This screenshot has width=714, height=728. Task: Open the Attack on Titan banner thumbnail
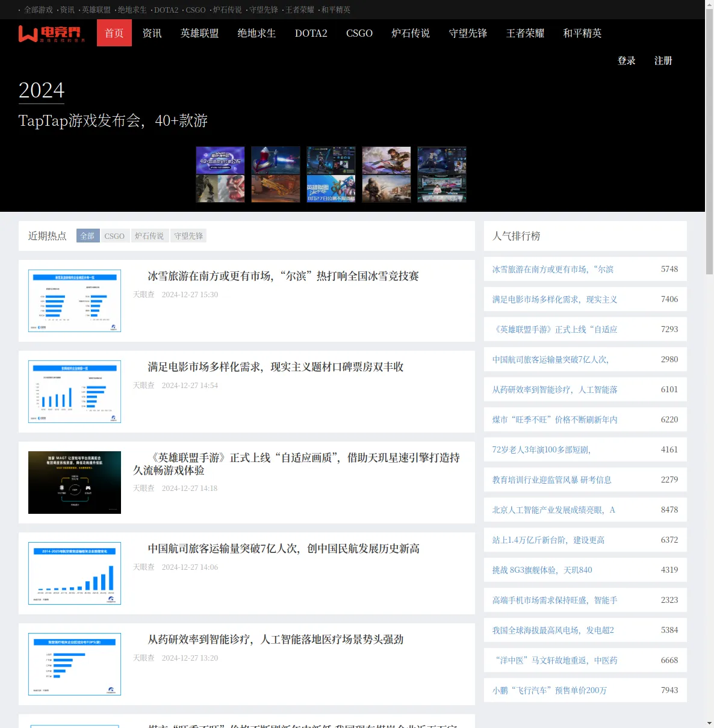pos(220,188)
